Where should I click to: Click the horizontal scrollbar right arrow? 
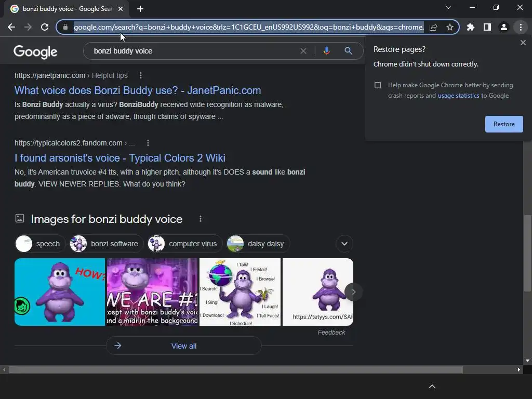pos(519,370)
